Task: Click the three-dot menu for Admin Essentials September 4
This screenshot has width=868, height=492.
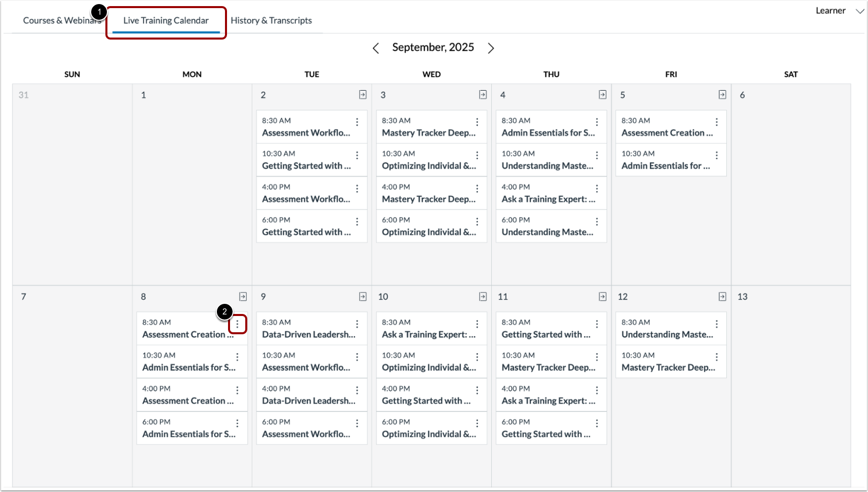Action: 596,122
